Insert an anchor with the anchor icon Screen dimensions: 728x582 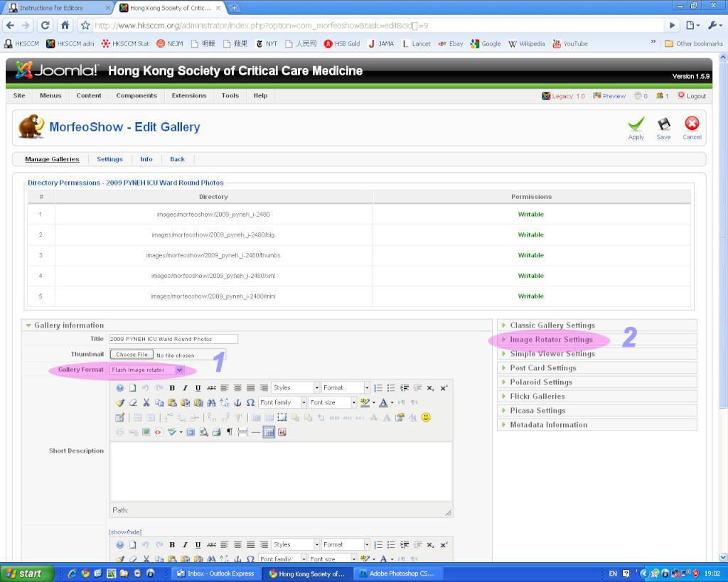pos(237,402)
